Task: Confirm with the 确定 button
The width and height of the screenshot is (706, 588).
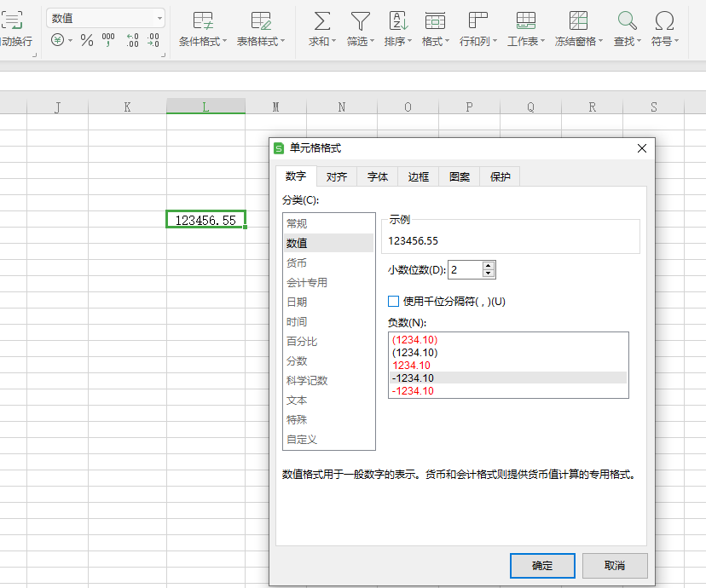Action: (542, 566)
